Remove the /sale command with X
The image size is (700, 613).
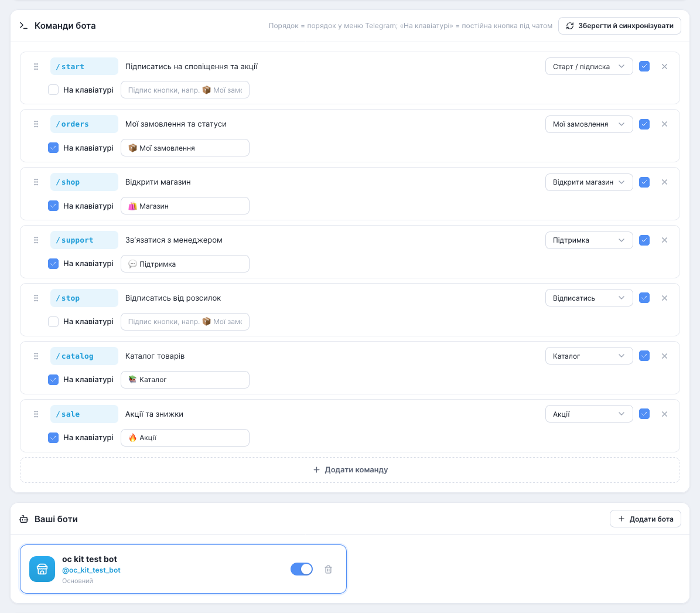[x=664, y=414]
